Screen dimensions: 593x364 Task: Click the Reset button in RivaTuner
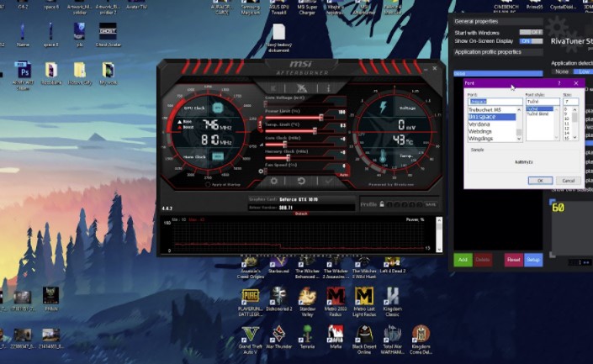click(x=514, y=260)
